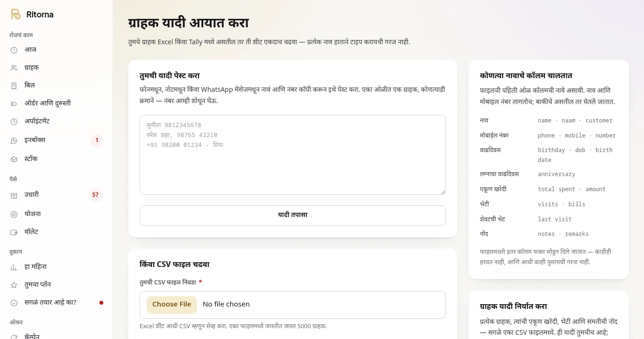This screenshot has height=339, width=644.
Task: Click the ऑफर section label
Action: tap(16, 323)
